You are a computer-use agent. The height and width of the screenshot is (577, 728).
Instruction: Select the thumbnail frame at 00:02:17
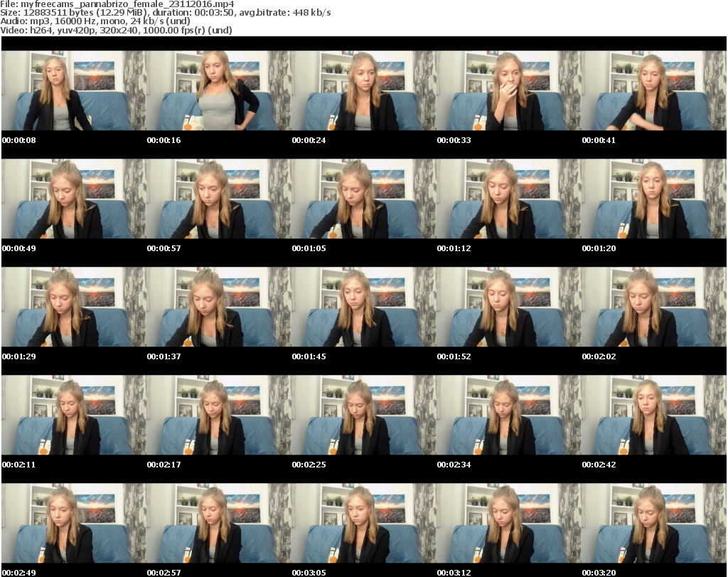point(219,415)
